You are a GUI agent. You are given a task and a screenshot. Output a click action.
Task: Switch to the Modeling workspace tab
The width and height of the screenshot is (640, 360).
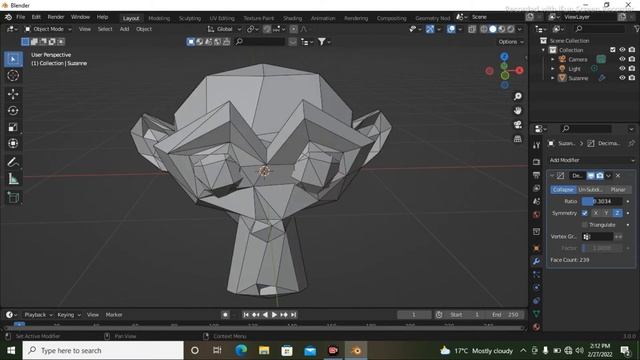click(x=159, y=18)
